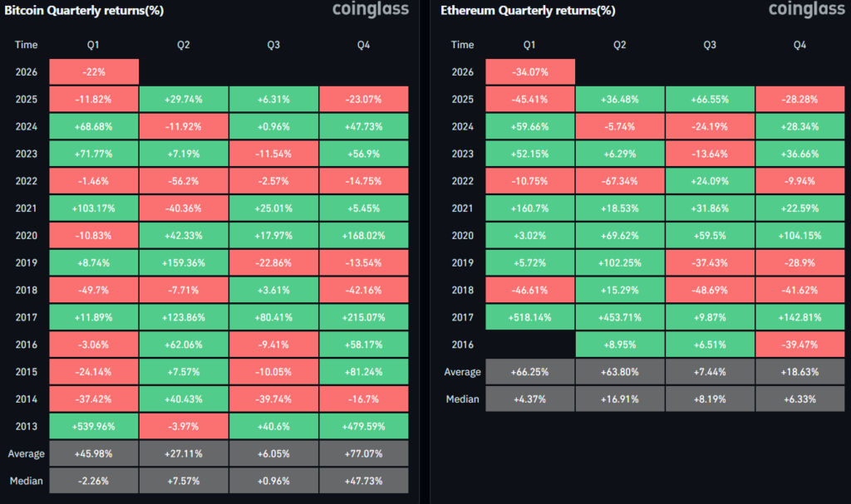Screen dimensions: 851x504
Task: Click Ethereum 2017 Q1 cell showing +518.14%
Action: click(530, 316)
